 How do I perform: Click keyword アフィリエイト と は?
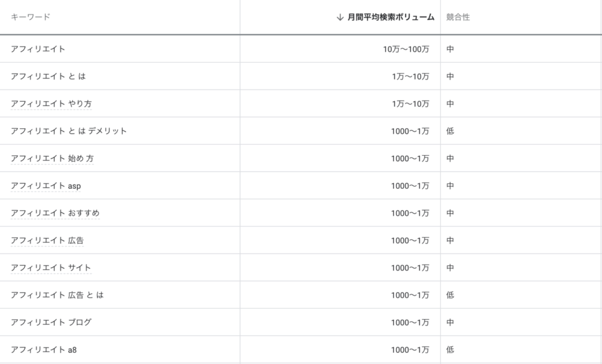pyautogui.click(x=48, y=76)
